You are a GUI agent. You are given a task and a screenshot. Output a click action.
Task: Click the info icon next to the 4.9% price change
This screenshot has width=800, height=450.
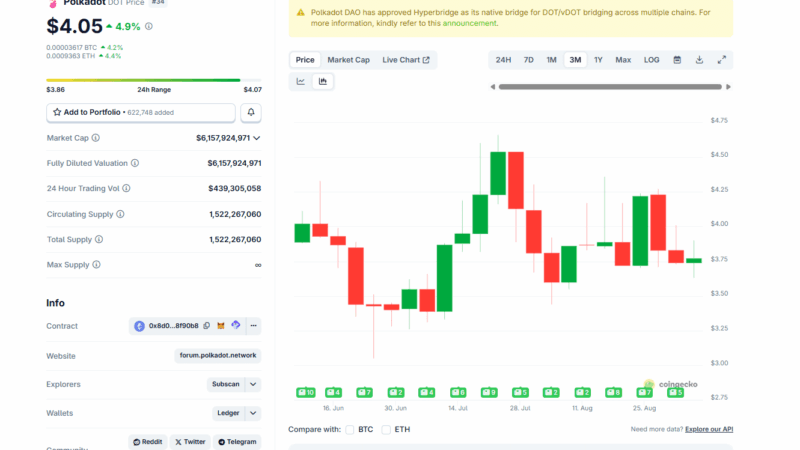(148, 26)
